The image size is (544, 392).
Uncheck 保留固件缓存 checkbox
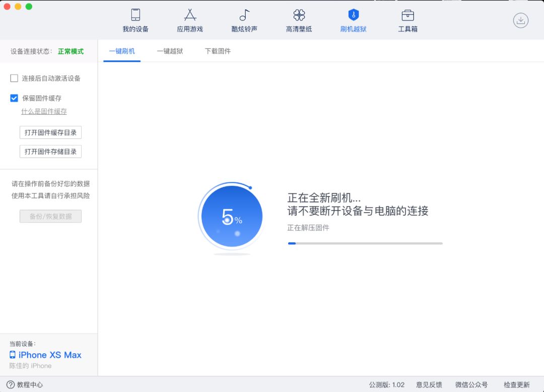[14, 98]
